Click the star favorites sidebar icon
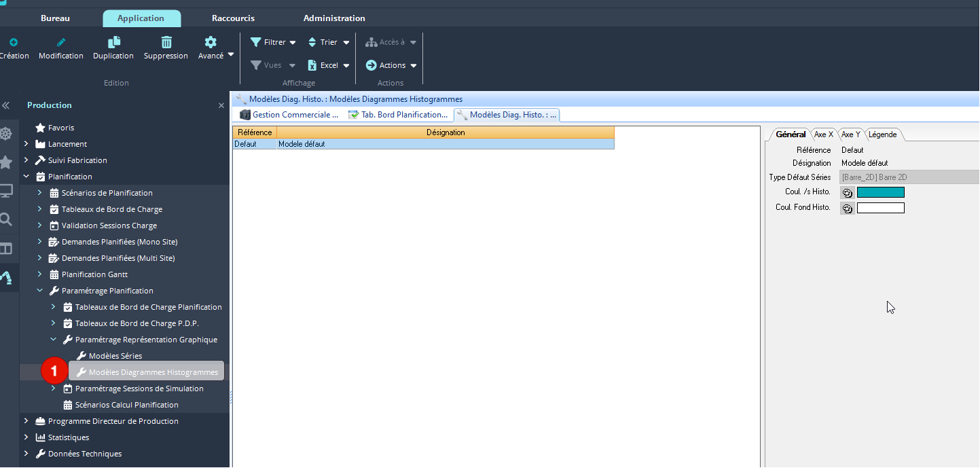This screenshot has width=980, height=468. click(6, 162)
